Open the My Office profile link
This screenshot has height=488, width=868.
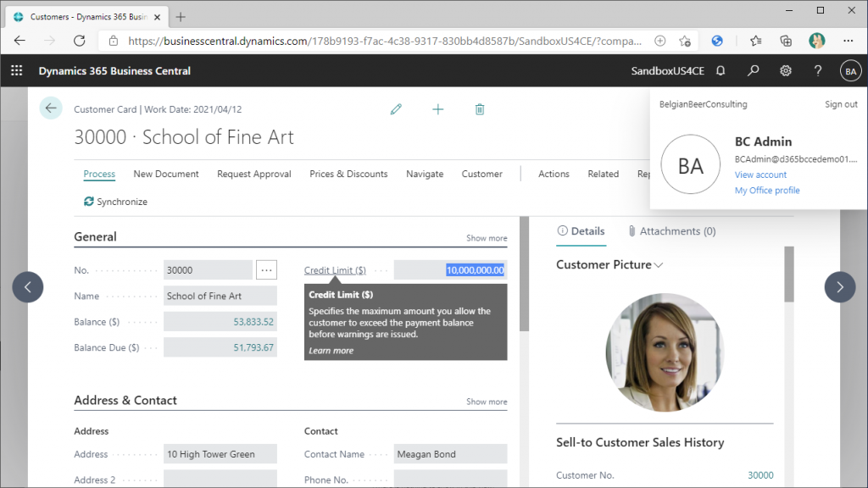(x=767, y=191)
